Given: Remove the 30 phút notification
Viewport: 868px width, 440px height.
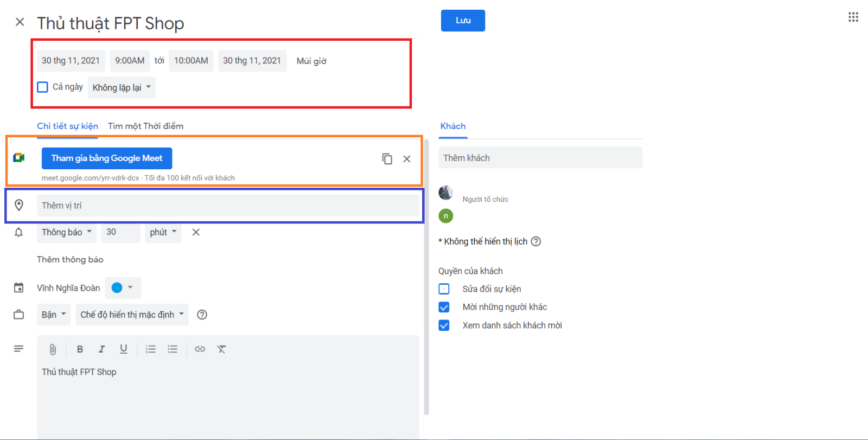Looking at the screenshot, I should 196,232.
